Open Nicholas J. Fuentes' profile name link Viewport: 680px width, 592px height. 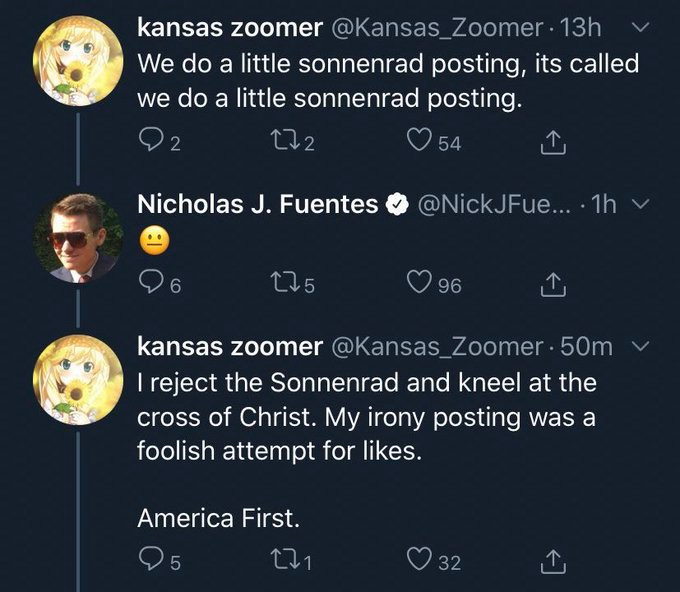(257, 205)
